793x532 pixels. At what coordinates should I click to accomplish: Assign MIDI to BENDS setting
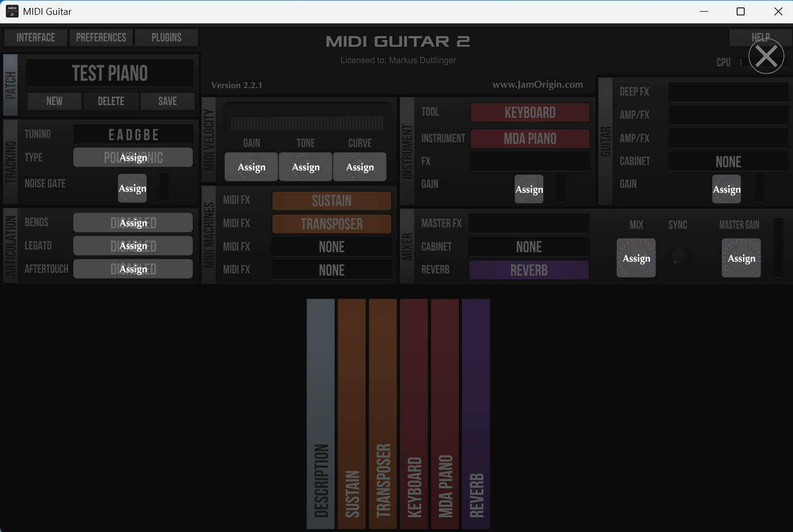coord(133,223)
